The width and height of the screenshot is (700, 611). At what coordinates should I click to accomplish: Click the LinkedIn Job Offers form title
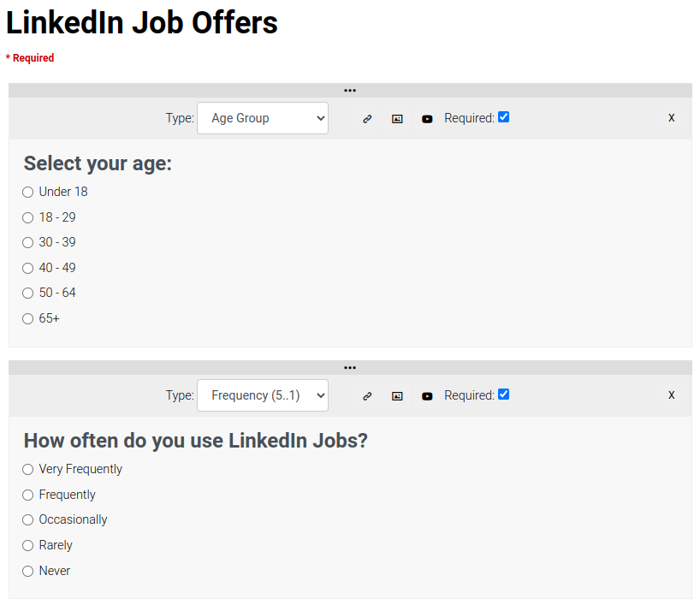coord(142,23)
